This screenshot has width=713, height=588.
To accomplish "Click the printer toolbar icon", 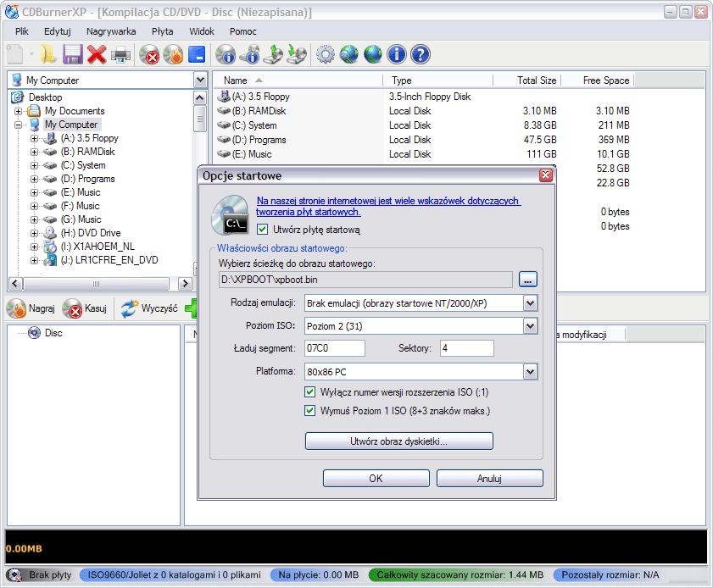I will tap(120, 54).
